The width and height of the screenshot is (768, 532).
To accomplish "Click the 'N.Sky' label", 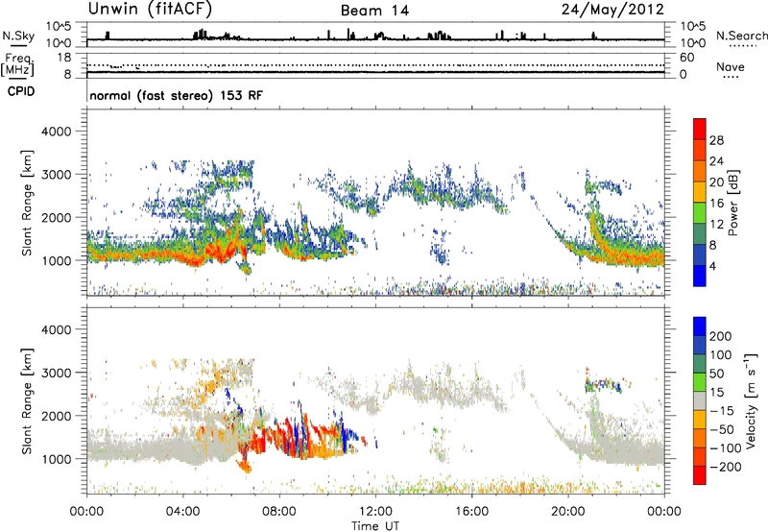I will (18, 36).
